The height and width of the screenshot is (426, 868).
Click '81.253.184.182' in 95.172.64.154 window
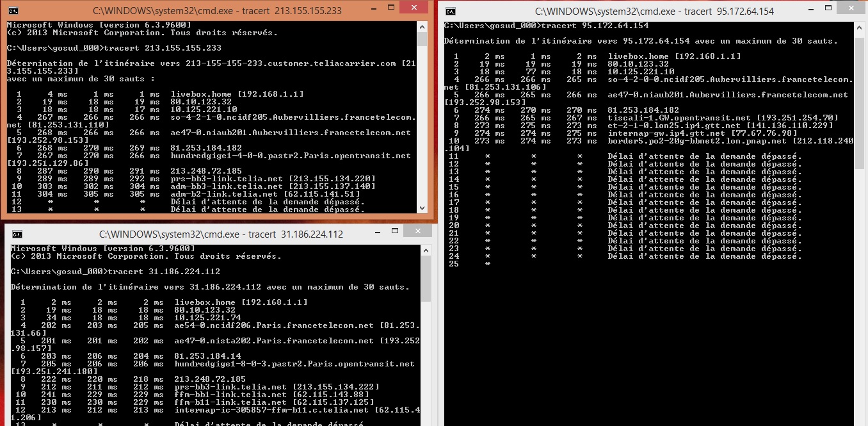tap(643, 110)
